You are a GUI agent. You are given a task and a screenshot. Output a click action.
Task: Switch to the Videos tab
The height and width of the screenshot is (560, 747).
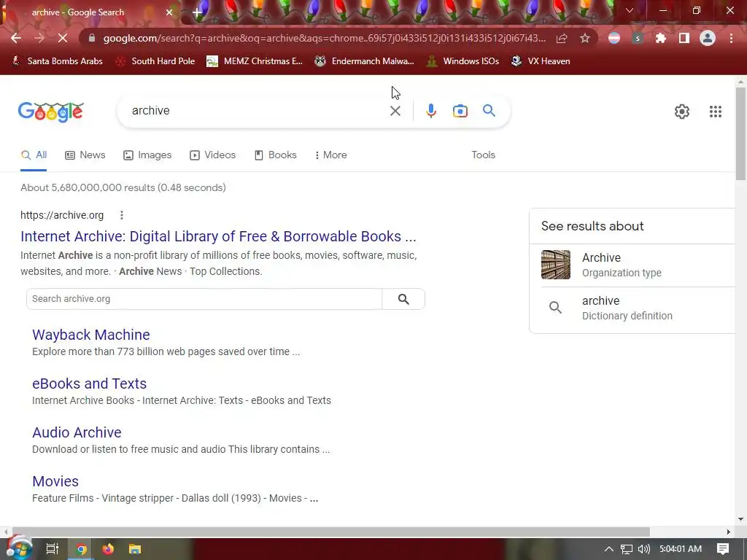point(212,155)
